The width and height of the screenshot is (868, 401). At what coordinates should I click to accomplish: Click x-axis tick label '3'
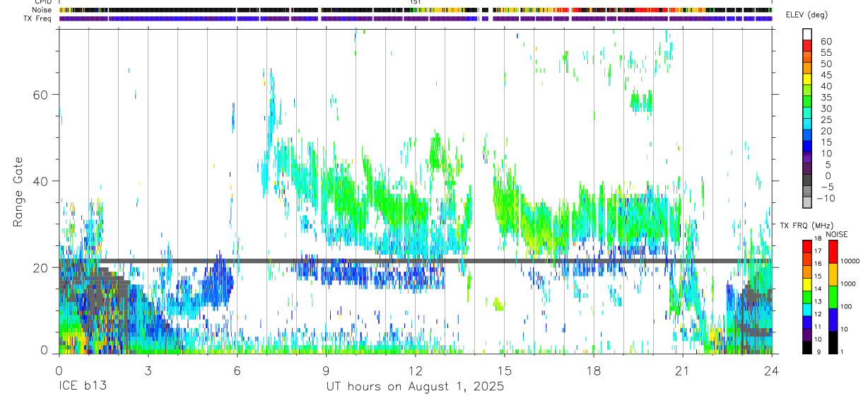[148, 370]
